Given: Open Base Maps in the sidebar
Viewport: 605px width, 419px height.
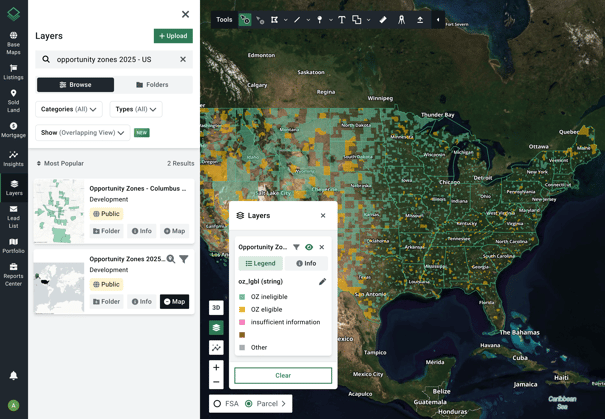Looking at the screenshot, I should coord(13,43).
